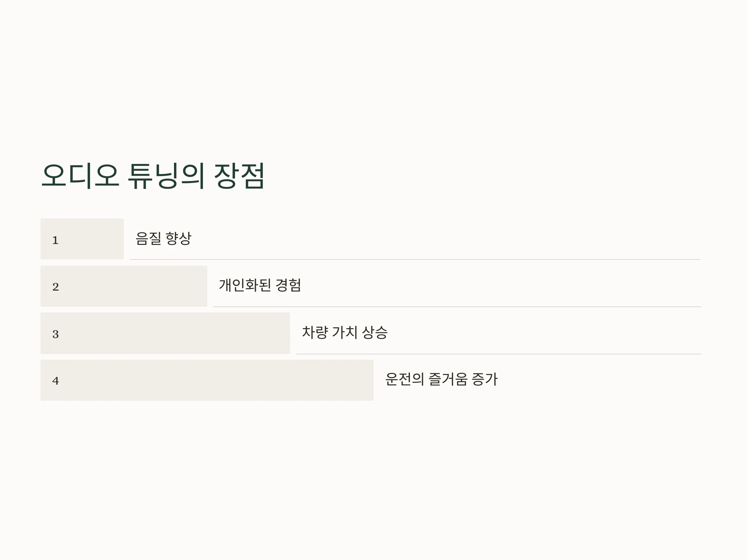747x560 pixels.
Task: Click the number 4 in the longest bar
Action: point(56,381)
